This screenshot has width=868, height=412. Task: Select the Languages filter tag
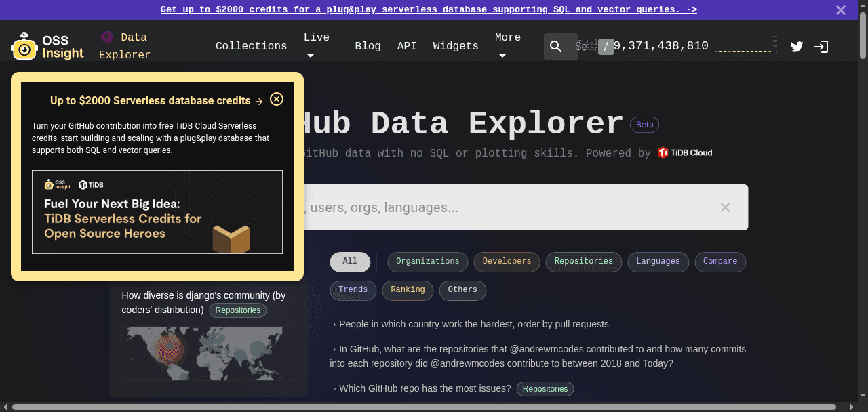tap(658, 262)
